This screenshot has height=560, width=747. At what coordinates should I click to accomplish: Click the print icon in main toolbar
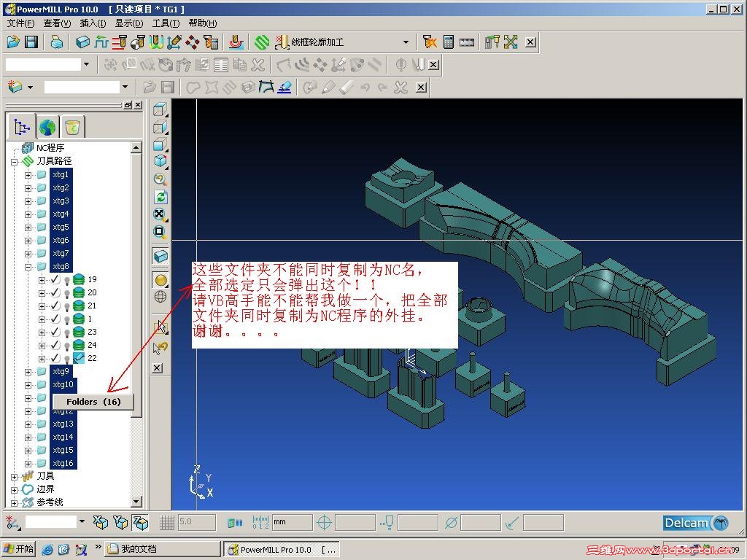(x=57, y=42)
